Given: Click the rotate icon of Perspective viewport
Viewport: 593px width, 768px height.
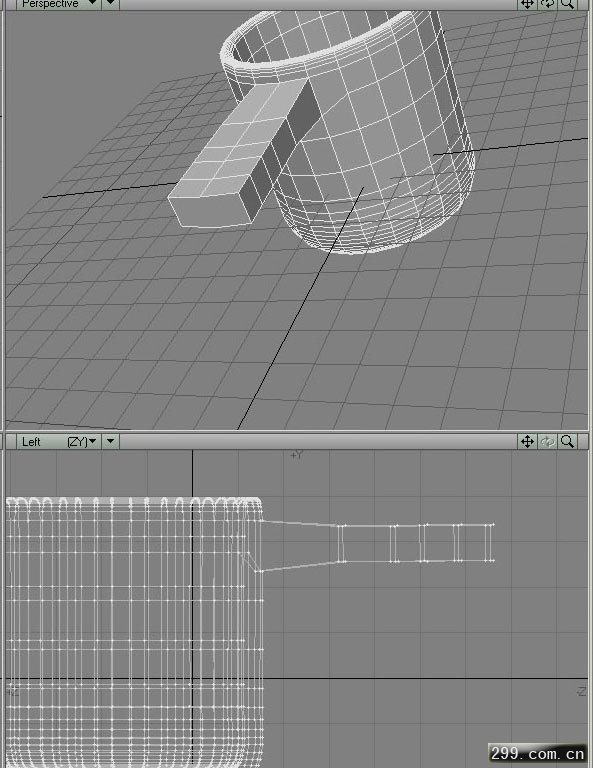Looking at the screenshot, I should 547,4.
